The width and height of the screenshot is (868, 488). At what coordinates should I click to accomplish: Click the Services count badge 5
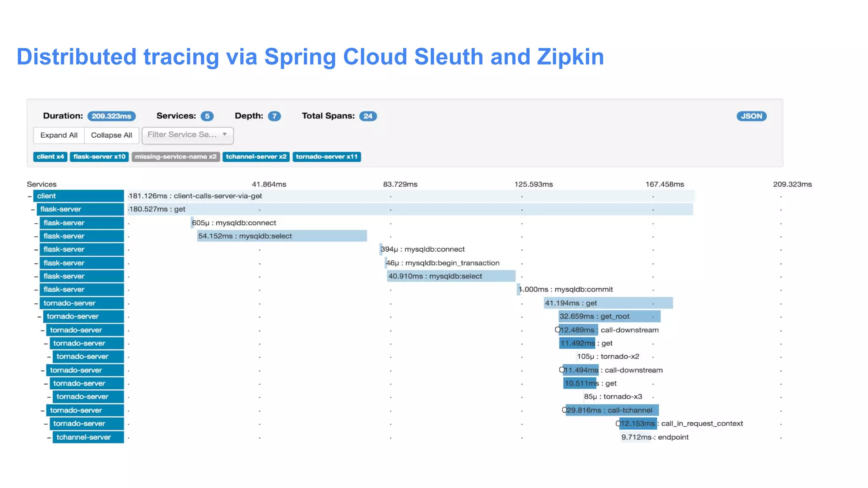pyautogui.click(x=207, y=116)
